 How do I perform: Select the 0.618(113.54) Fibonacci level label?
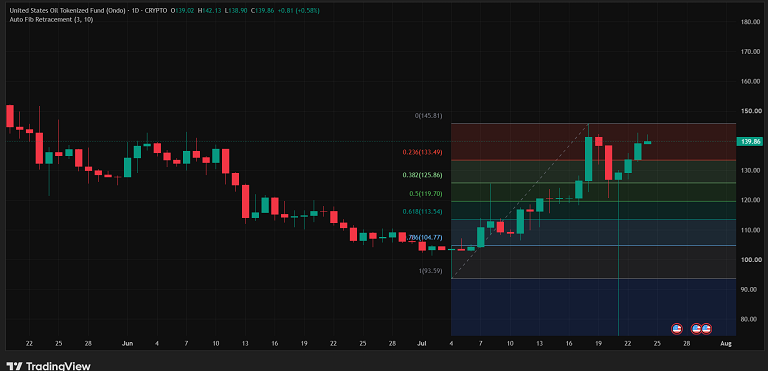click(x=422, y=212)
